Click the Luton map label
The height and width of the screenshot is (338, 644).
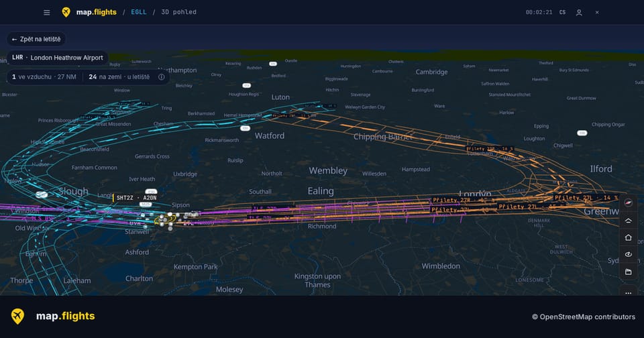pyautogui.click(x=280, y=97)
